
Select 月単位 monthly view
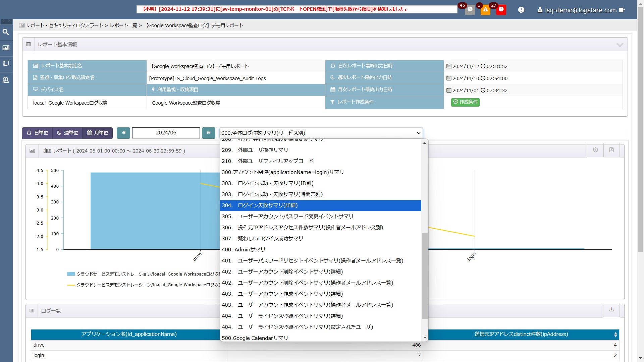[98, 133]
